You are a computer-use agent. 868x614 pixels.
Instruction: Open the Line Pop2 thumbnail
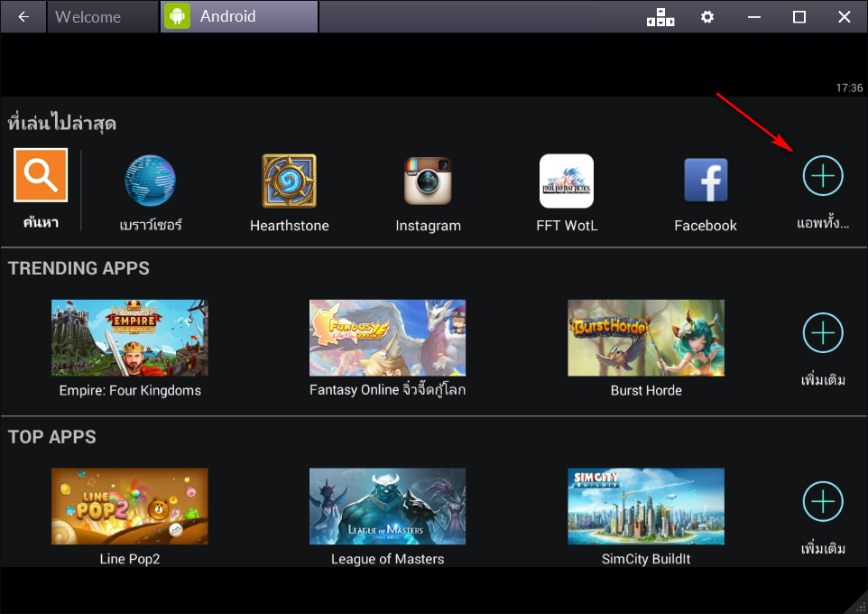[x=130, y=507]
